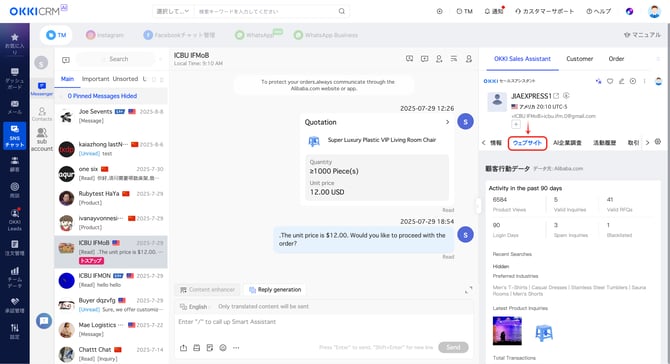Click the heart favorite icon for JIAEXPRESS1
Screen dimensions: 670x364
point(610,81)
